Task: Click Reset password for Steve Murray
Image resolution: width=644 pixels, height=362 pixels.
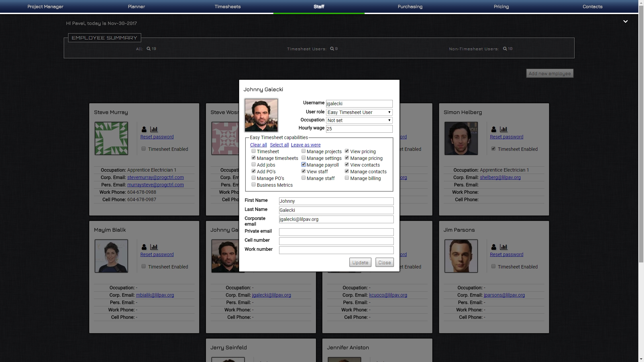Action: click(x=157, y=137)
